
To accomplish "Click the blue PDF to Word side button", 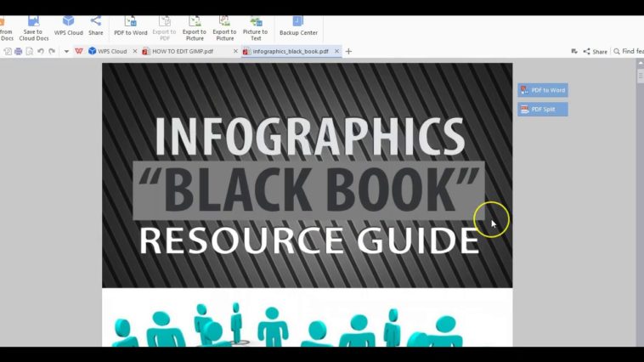I will click(x=543, y=90).
